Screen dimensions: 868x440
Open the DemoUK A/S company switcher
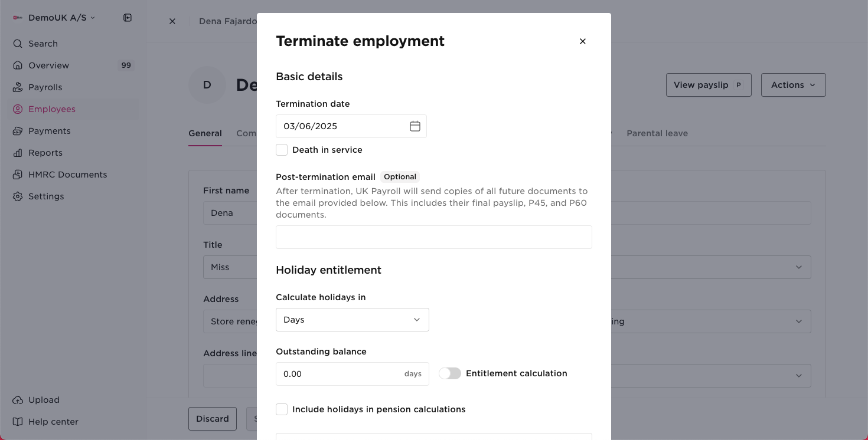point(56,18)
